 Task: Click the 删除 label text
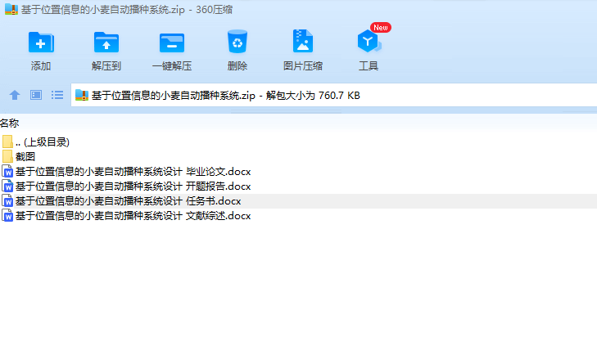point(237,65)
